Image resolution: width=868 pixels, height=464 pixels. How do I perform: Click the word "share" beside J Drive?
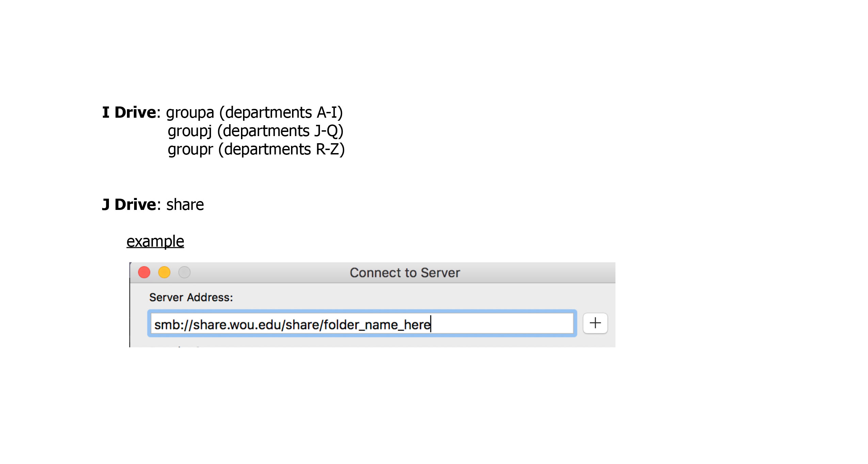click(x=185, y=205)
